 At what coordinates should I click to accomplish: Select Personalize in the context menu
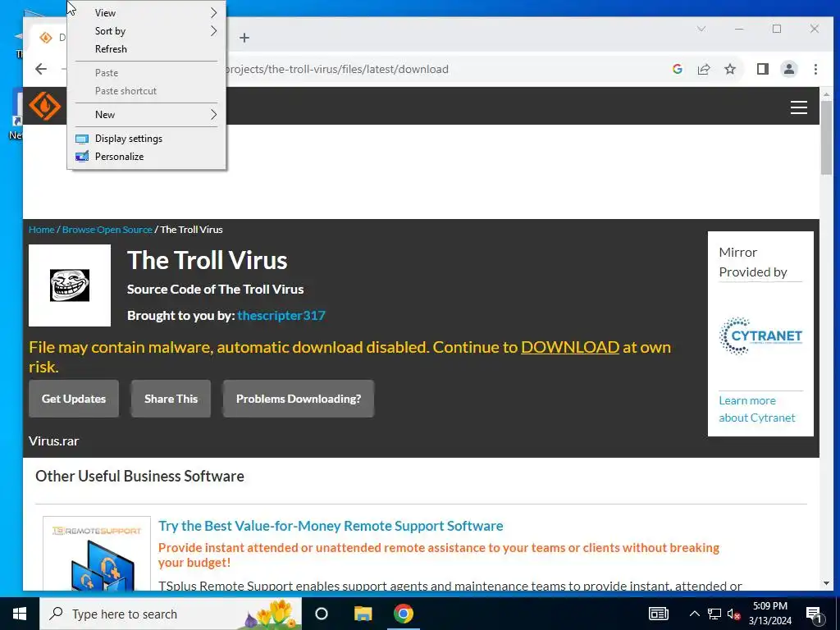click(x=146, y=157)
